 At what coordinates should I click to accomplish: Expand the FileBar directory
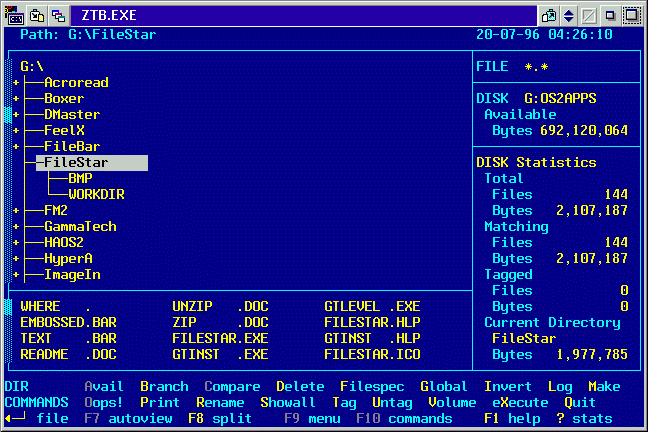[16, 146]
